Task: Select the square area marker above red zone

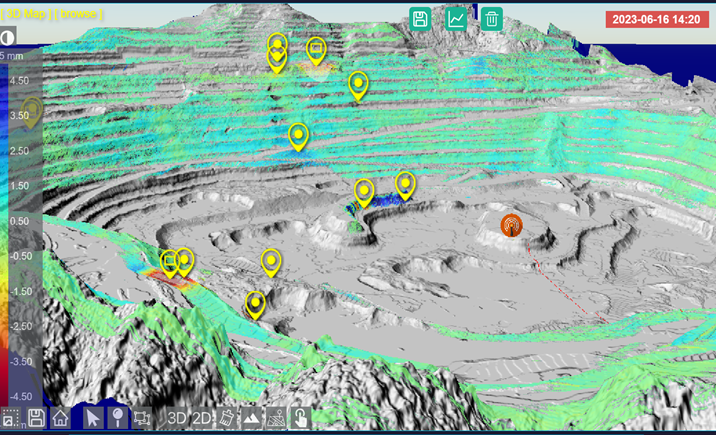Action: (169, 263)
